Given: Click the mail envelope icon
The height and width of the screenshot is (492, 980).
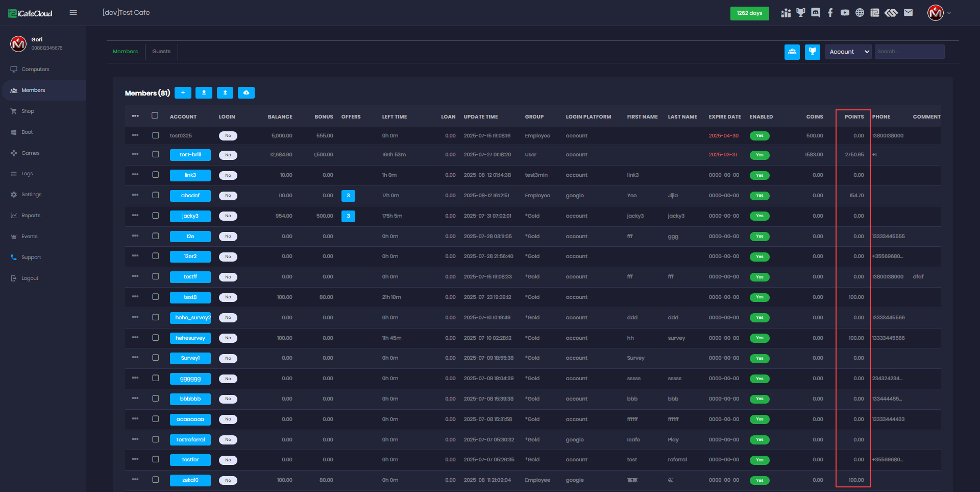Looking at the screenshot, I should point(908,13).
